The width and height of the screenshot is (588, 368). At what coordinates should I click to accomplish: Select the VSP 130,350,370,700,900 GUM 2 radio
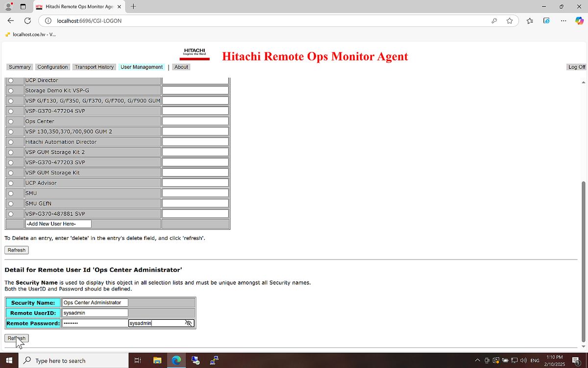tap(11, 132)
